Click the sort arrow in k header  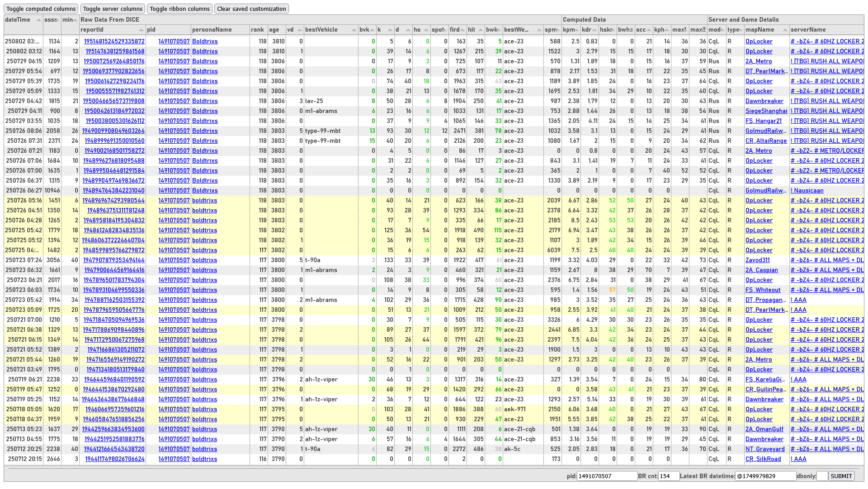coord(390,30)
